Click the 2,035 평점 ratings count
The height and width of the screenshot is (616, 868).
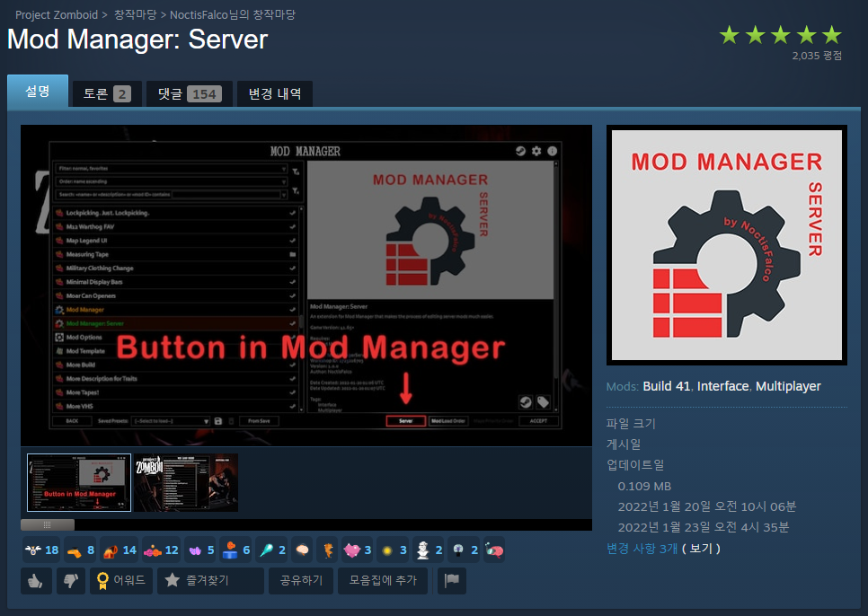[817, 56]
